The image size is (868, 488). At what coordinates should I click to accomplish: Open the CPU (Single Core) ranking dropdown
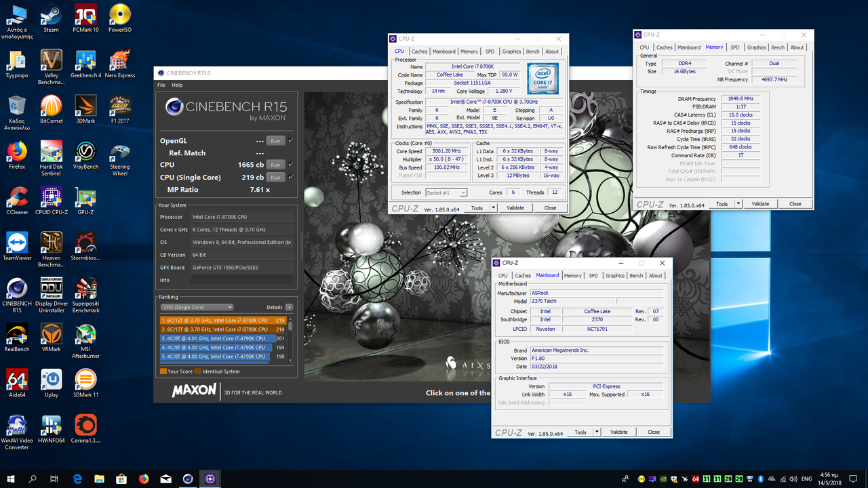[x=197, y=307]
